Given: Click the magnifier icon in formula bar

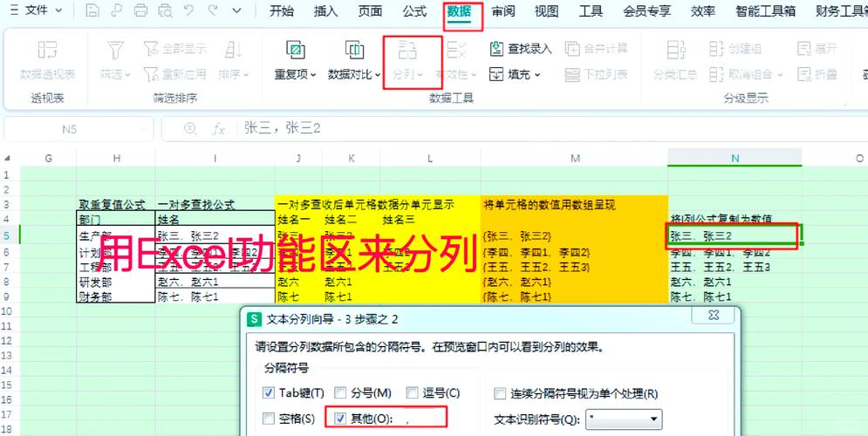Looking at the screenshot, I should (190, 129).
